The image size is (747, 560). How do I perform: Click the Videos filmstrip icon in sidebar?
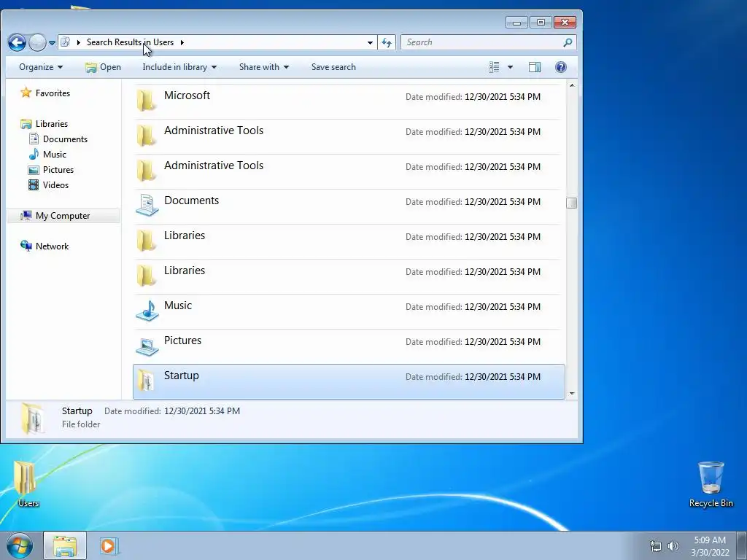(x=34, y=184)
